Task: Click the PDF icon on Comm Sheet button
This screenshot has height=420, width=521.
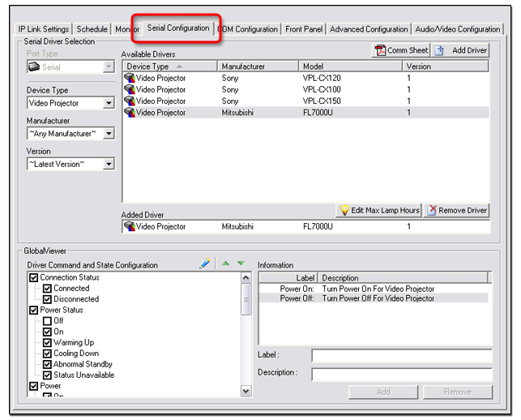Action: [380, 50]
